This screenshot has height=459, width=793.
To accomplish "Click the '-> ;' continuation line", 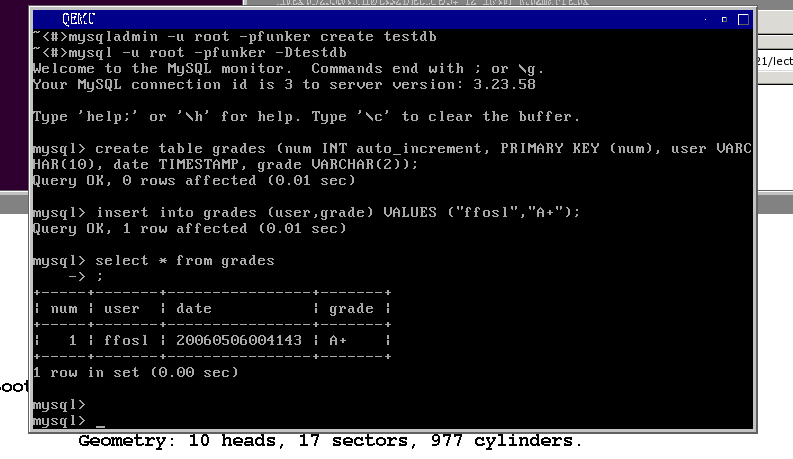I will 86,277.
